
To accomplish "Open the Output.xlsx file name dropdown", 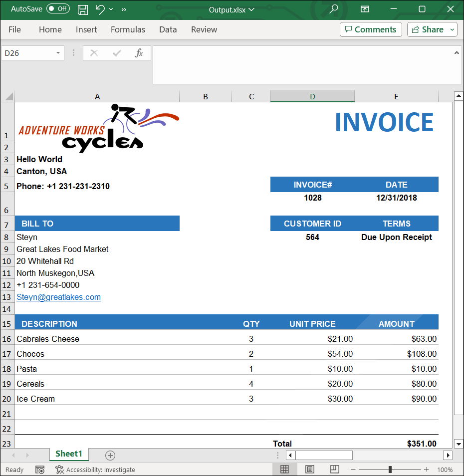I will 251,9.
